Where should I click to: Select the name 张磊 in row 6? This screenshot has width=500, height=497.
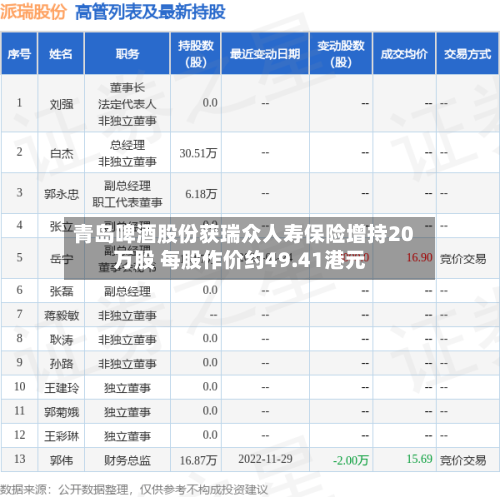(x=61, y=291)
